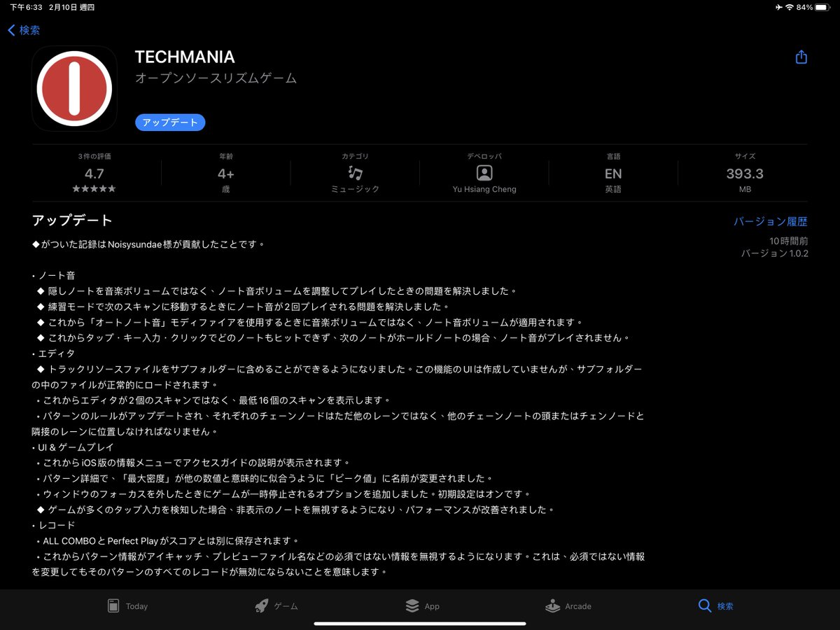Tap the 3件の評価 ratings count
Viewport: 840px width, 630px height.
click(x=94, y=156)
